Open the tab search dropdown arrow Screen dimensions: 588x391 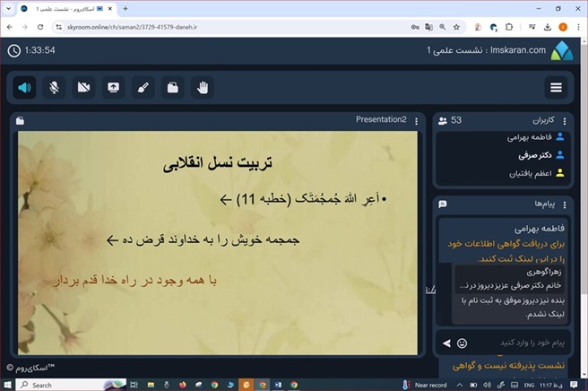point(8,9)
